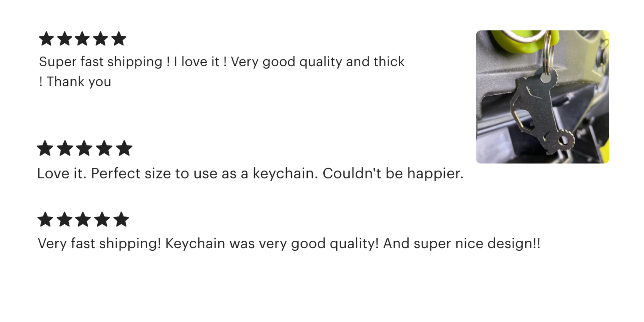Click the fifth star of the top review

pos(119,39)
